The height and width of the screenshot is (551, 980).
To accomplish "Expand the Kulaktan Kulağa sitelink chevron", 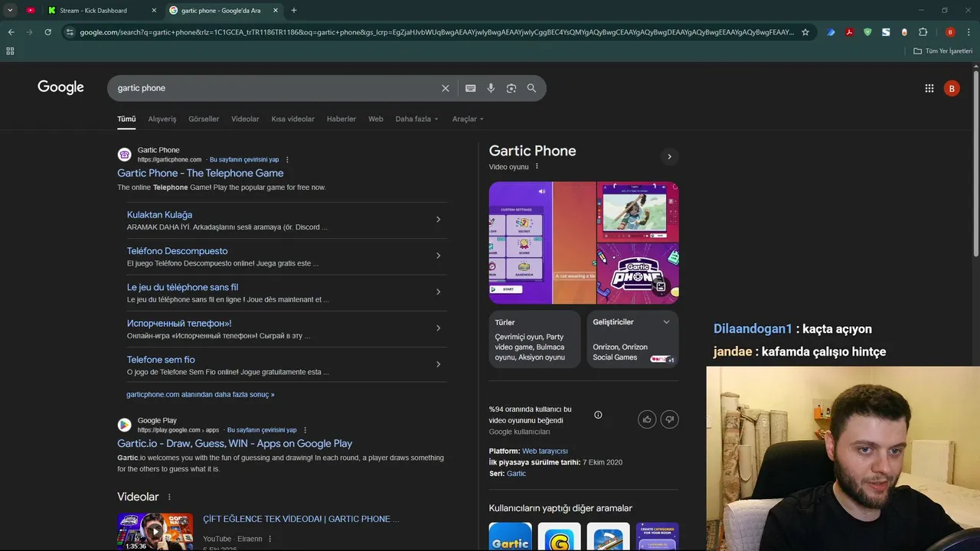I will (438, 220).
